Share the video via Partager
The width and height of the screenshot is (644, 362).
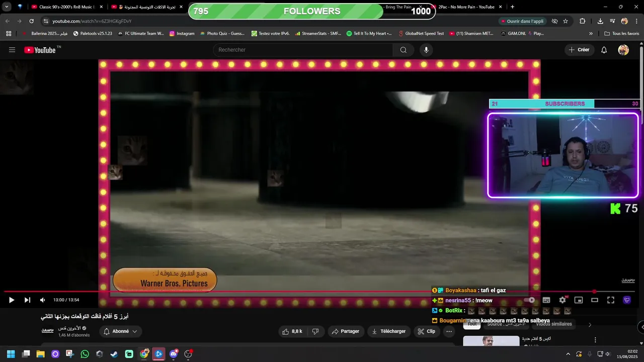click(x=346, y=331)
